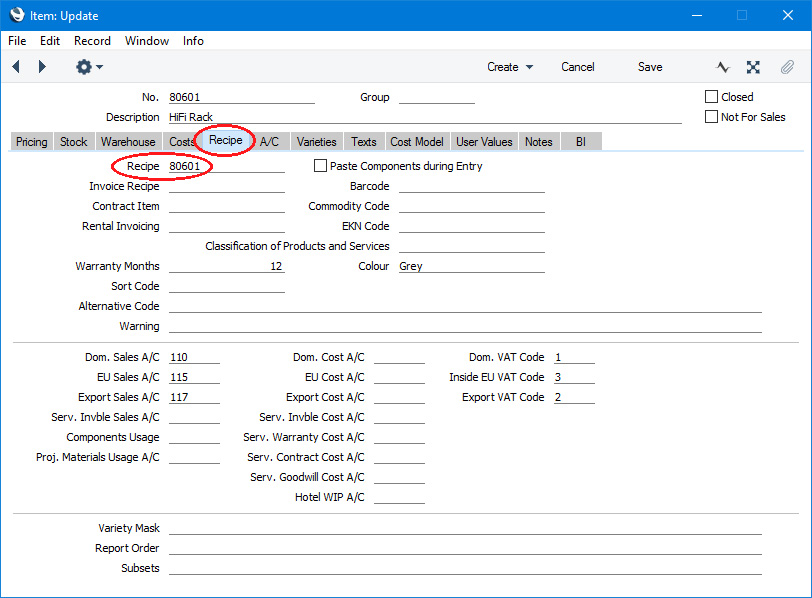Image resolution: width=812 pixels, height=598 pixels.
Task: Minimize the Item: Update window
Action: 697,16
